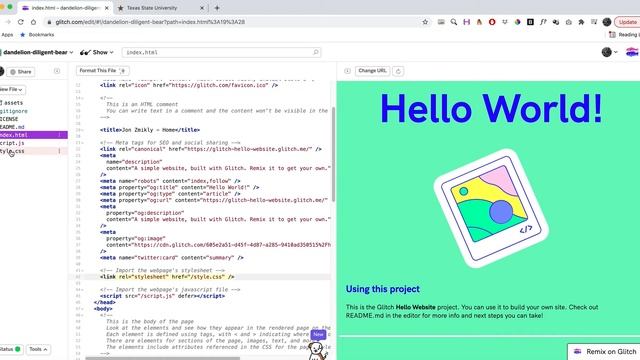The width and height of the screenshot is (640, 360).
Task: Open the camera screenshot extension
Action: coord(569,22)
